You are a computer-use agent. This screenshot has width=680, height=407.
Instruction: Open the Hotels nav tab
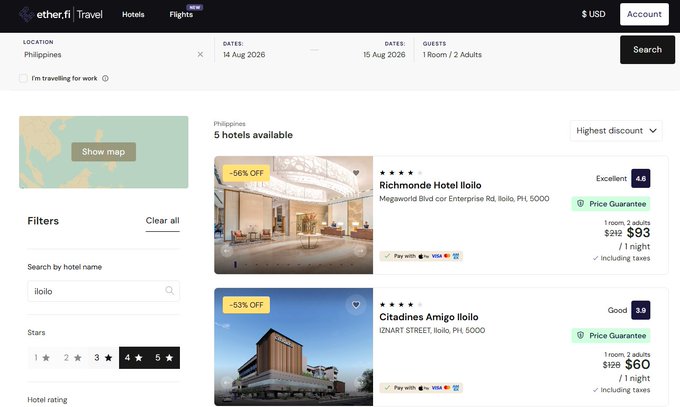[x=133, y=14]
